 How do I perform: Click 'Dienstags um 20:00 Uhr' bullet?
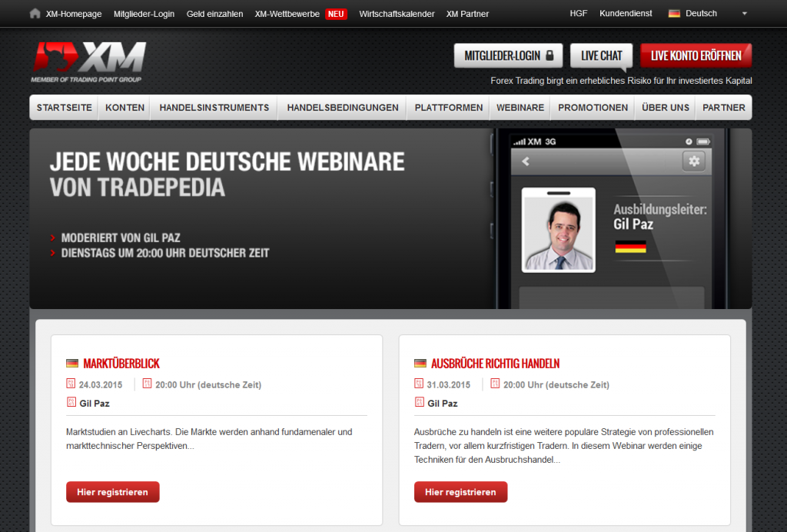click(x=165, y=253)
